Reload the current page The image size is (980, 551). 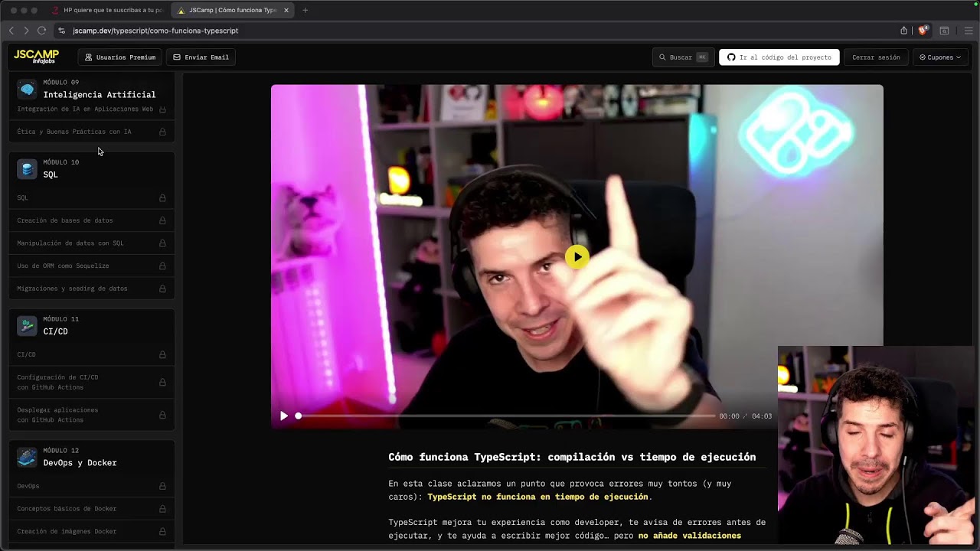pyautogui.click(x=41, y=31)
